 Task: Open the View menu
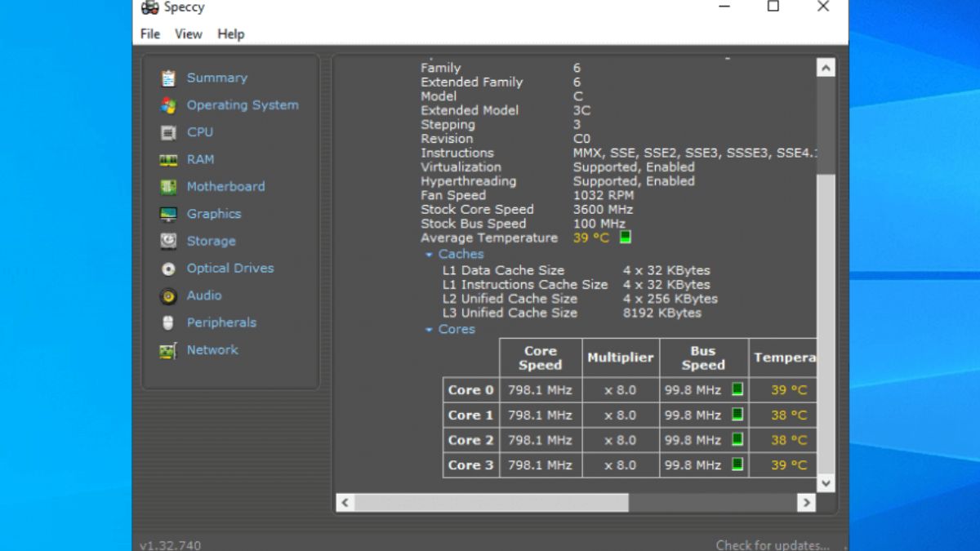(188, 33)
